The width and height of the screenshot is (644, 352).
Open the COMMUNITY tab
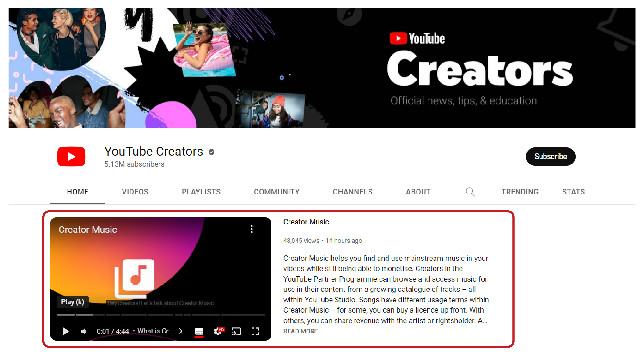276,192
